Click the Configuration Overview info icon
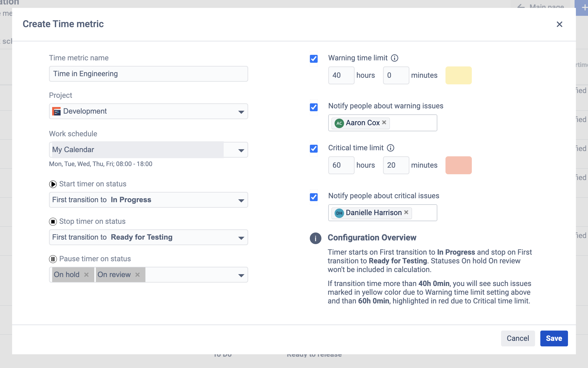The image size is (588, 368). click(x=315, y=238)
